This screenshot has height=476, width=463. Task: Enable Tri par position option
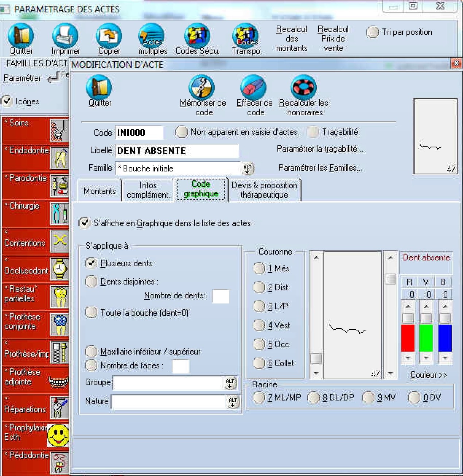[x=373, y=32]
